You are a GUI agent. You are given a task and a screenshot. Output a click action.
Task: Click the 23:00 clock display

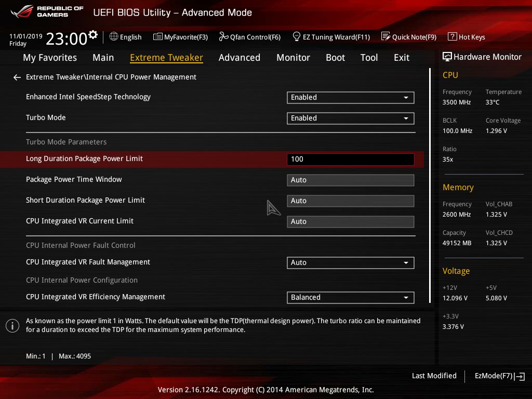pyautogui.click(x=66, y=38)
